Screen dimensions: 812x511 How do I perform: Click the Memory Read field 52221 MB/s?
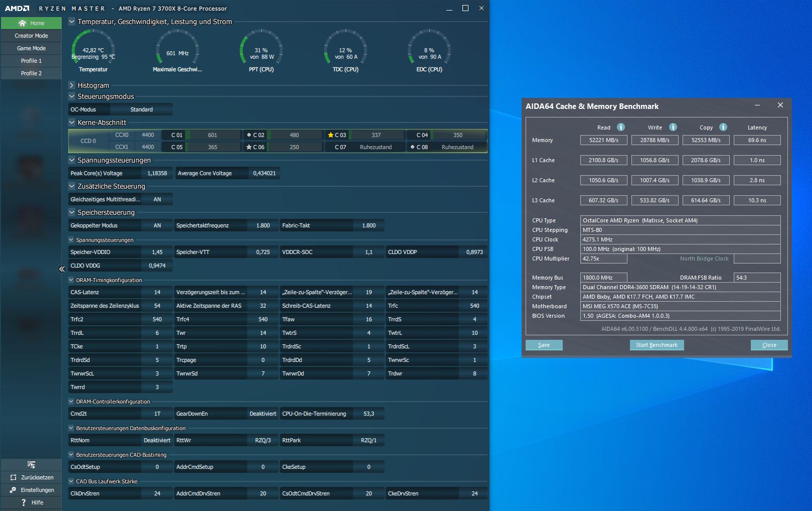tap(604, 140)
